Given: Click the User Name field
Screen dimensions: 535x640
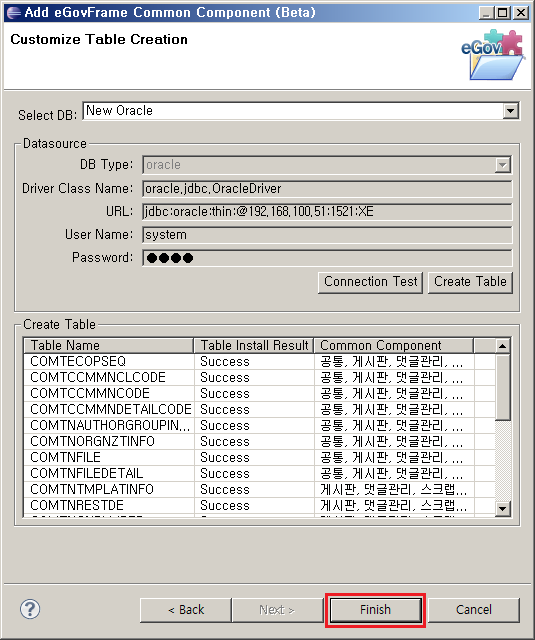Looking at the screenshot, I should (327, 235).
